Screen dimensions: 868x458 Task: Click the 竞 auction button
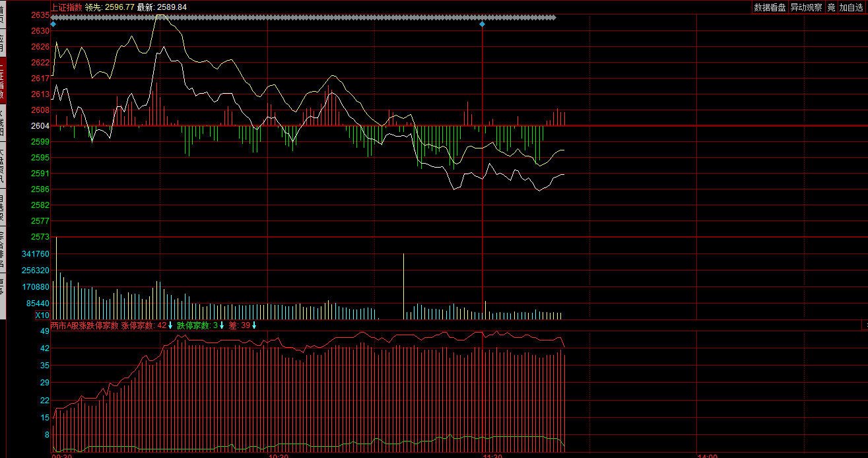coord(831,7)
